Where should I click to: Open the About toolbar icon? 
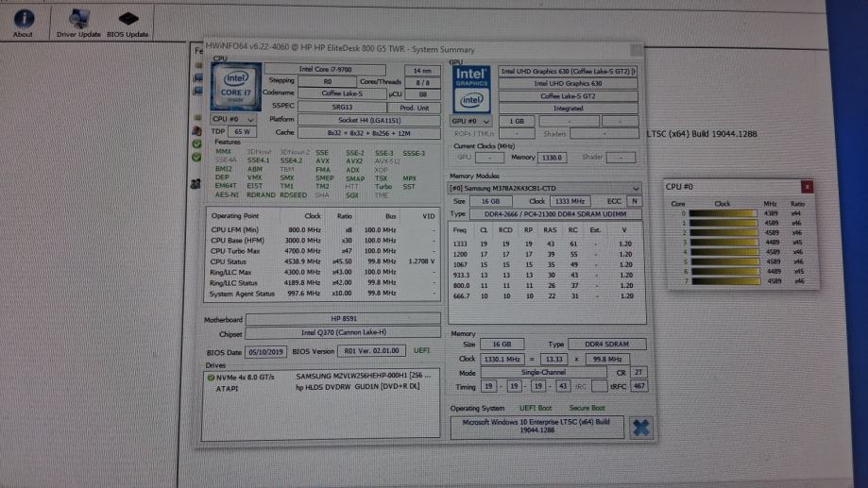pos(24,24)
